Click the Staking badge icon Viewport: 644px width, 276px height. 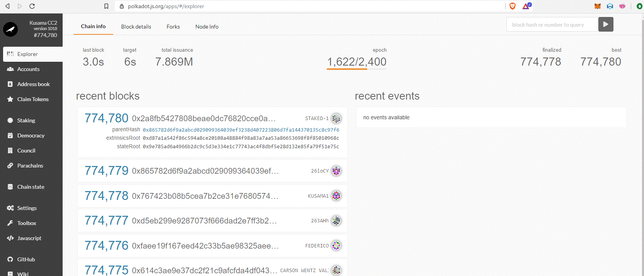pyautogui.click(x=10, y=120)
